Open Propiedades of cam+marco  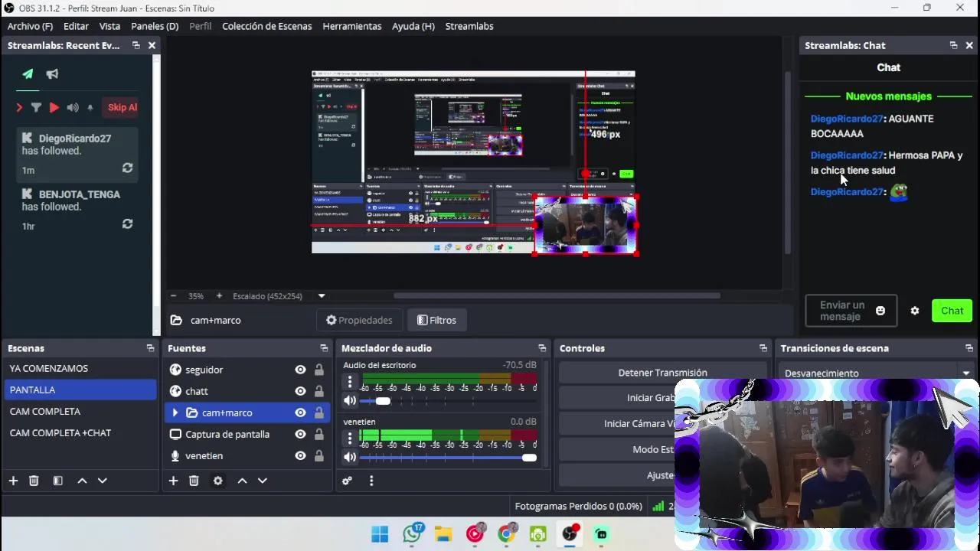359,320
